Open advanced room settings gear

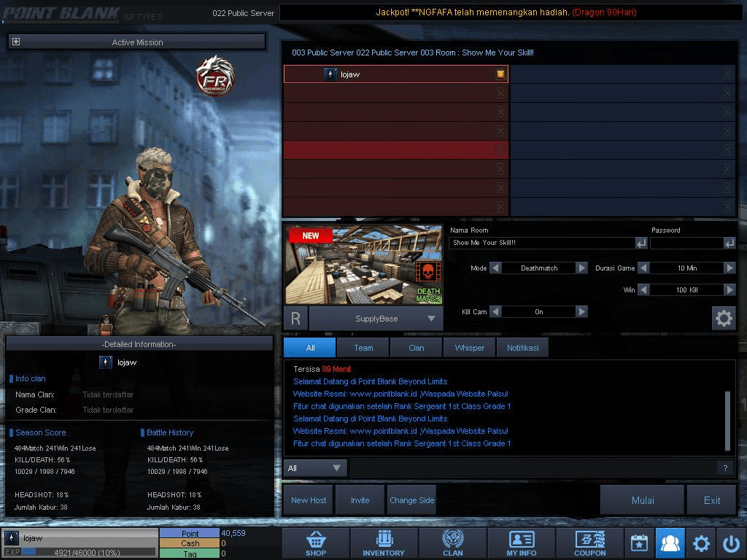click(x=724, y=318)
